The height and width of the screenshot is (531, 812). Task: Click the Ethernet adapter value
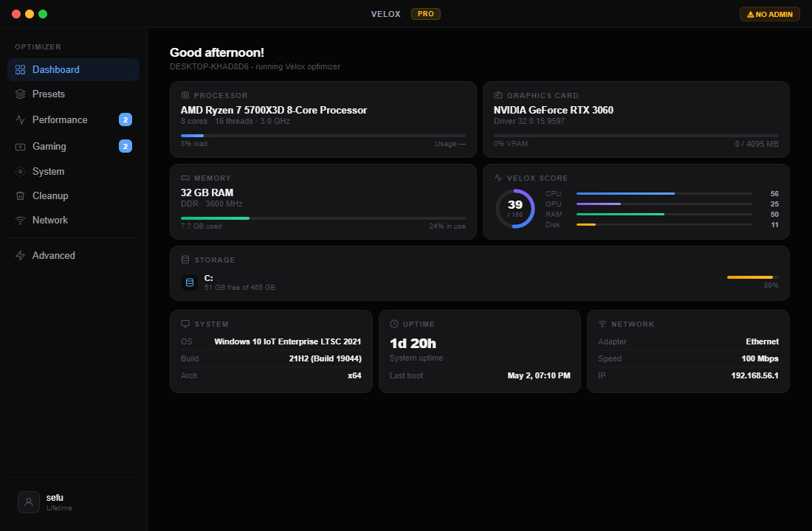(x=763, y=341)
